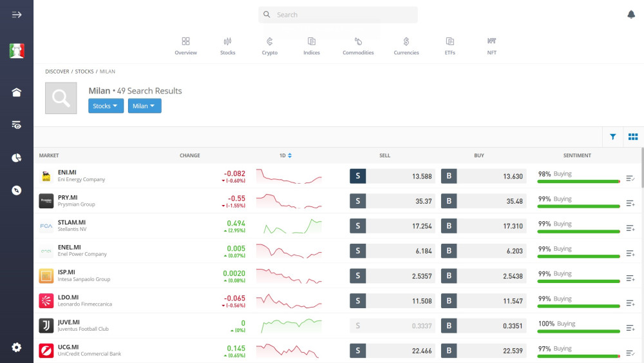
Task: Sell PRY.MI at 35.37
Action: tap(392, 201)
